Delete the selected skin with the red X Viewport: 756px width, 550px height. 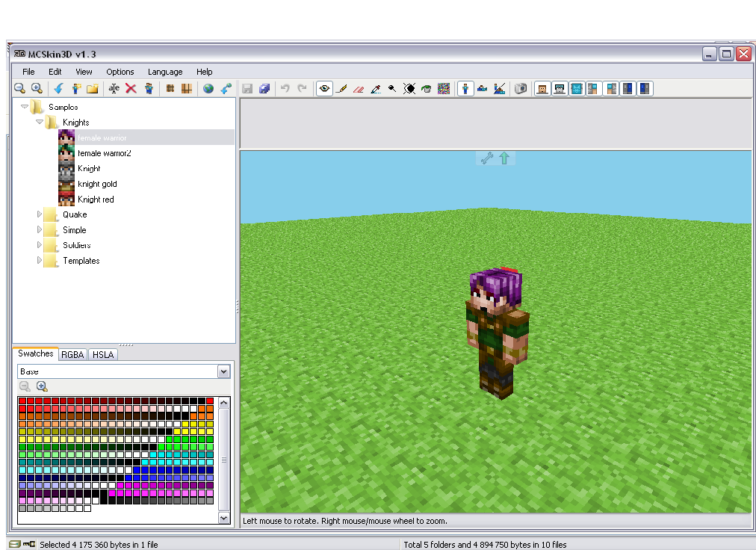131,88
